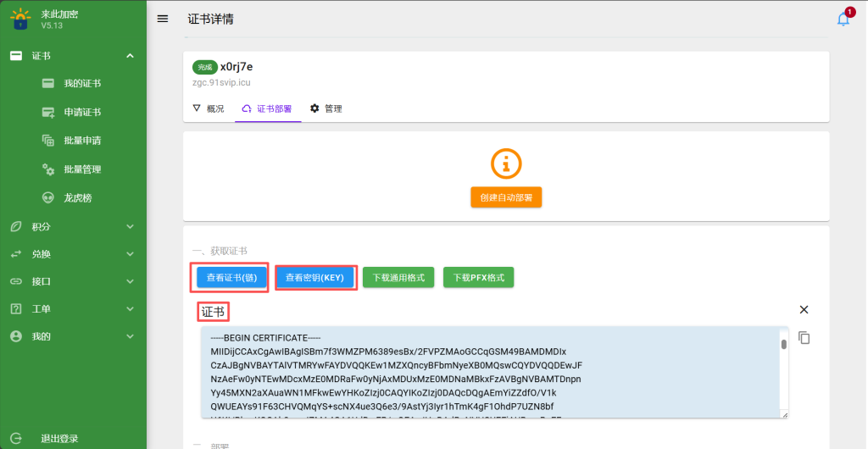Viewport: 868px width, 449px height.
Task: Switch to the 管理 tab
Action: (x=326, y=109)
